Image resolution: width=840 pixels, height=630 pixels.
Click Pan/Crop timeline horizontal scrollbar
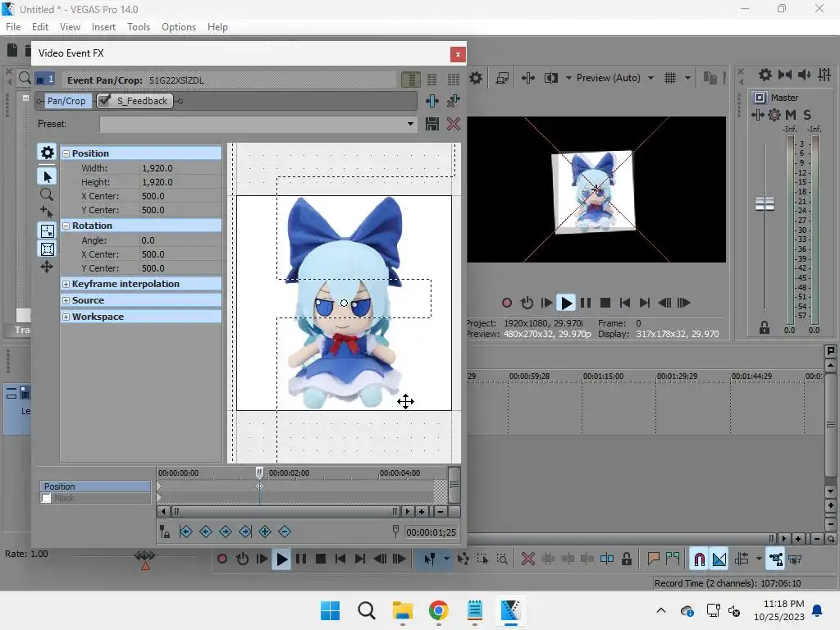pyautogui.click(x=285, y=512)
